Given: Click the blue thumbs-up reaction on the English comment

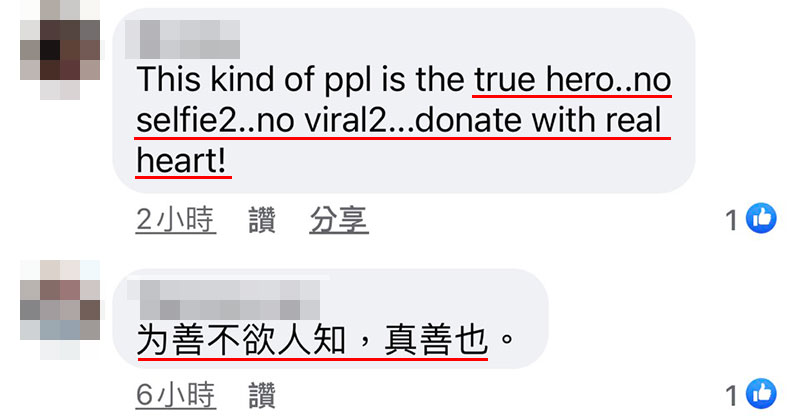Looking at the screenshot, I should [x=761, y=218].
